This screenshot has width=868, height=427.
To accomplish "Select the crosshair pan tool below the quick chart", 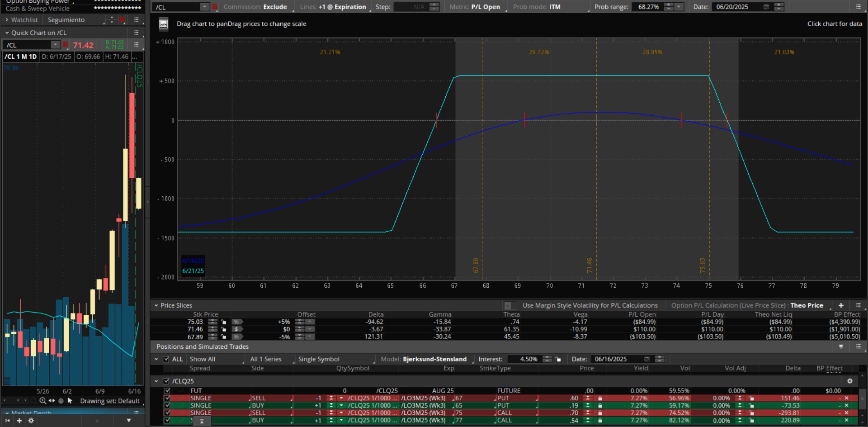I will click(61, 401).
